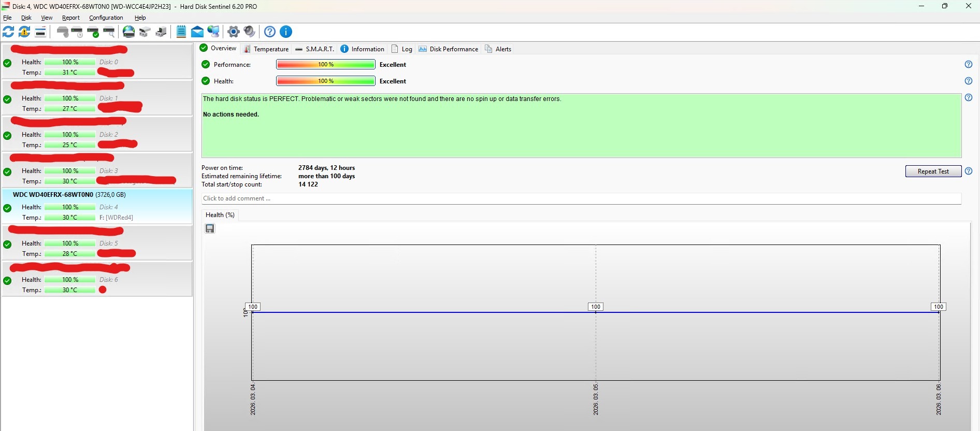Image resolution: width=980 pixels, height=431 pixels.
Task: Click the Health 100 % gradient bar
Action: (326, 81)
